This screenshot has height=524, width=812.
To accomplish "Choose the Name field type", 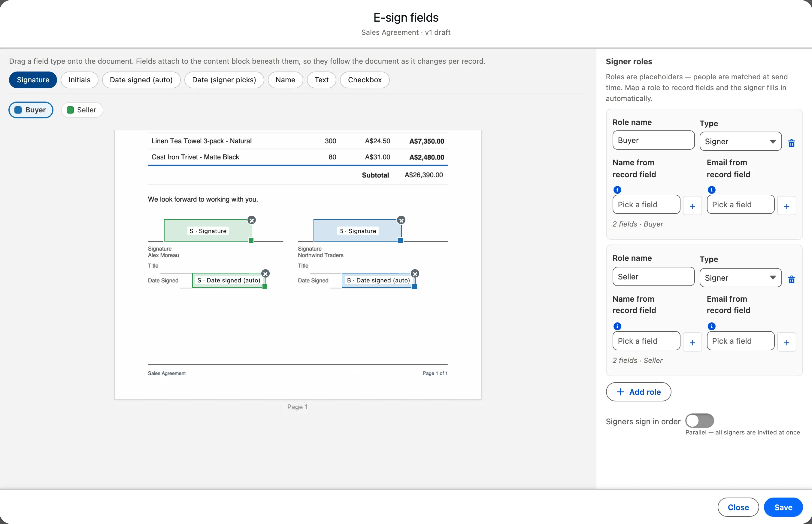I will pos(285,80).
